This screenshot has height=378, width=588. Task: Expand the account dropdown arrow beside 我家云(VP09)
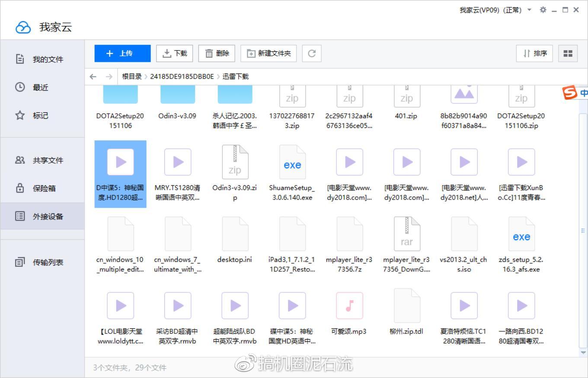coord(529,10)
